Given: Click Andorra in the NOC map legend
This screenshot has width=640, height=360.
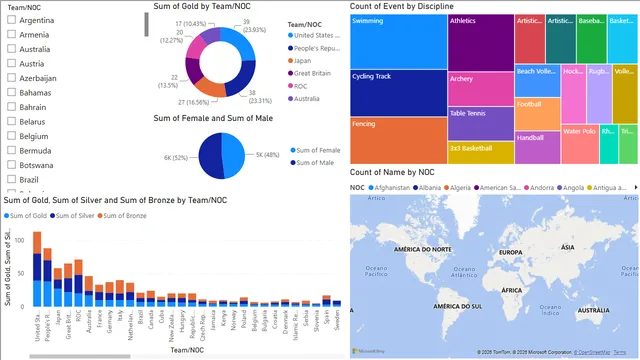Looking at the screenshot, I should (539, 188).
